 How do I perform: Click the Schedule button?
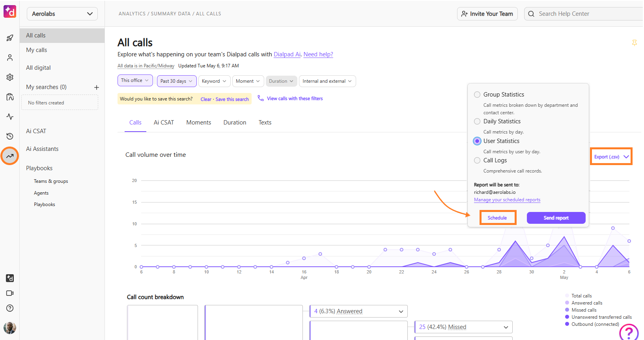tap(498, 217)
